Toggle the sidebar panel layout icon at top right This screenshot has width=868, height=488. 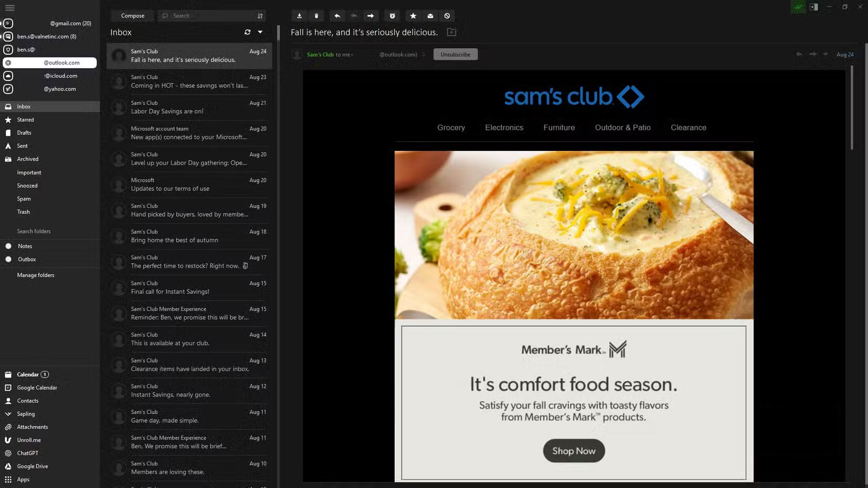814,7
